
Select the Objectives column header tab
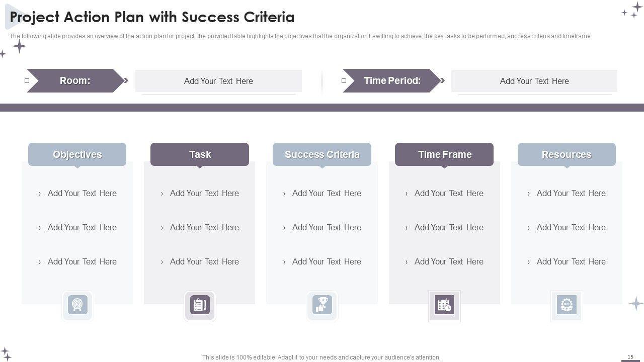pos(77,154)
